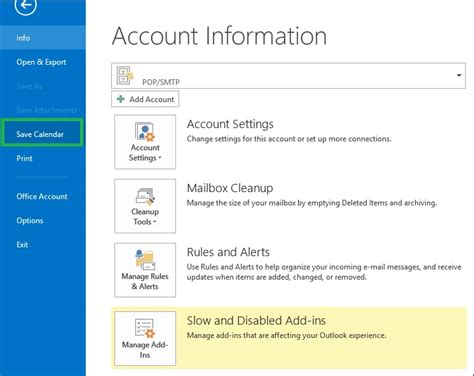Click the Rules and Alerts heading
The image size is (474, 376).
click(x=228, y=252)
